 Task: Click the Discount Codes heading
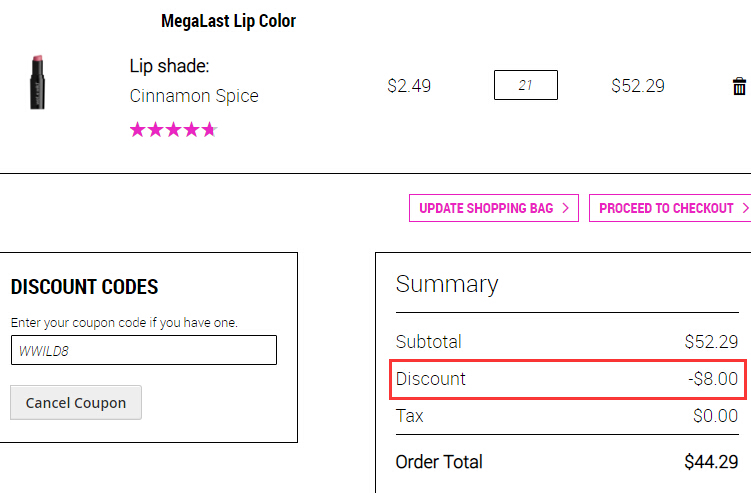(84, 287)
